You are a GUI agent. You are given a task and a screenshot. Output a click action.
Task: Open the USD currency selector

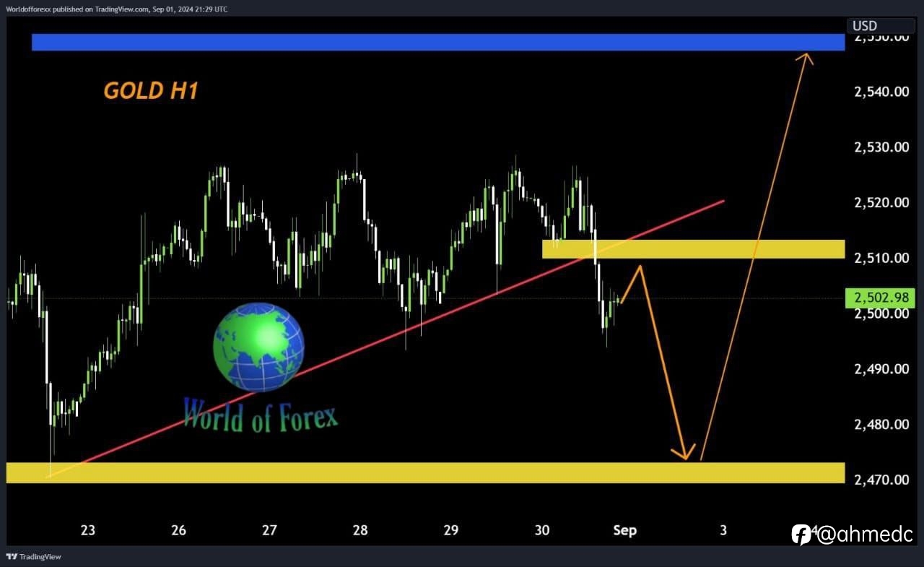tap(881, 26)
